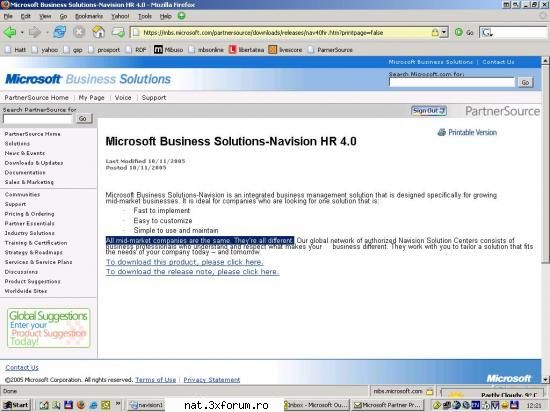Open the View menu
The width and height of the screenshot is (550, 412).
click(45, 16)
